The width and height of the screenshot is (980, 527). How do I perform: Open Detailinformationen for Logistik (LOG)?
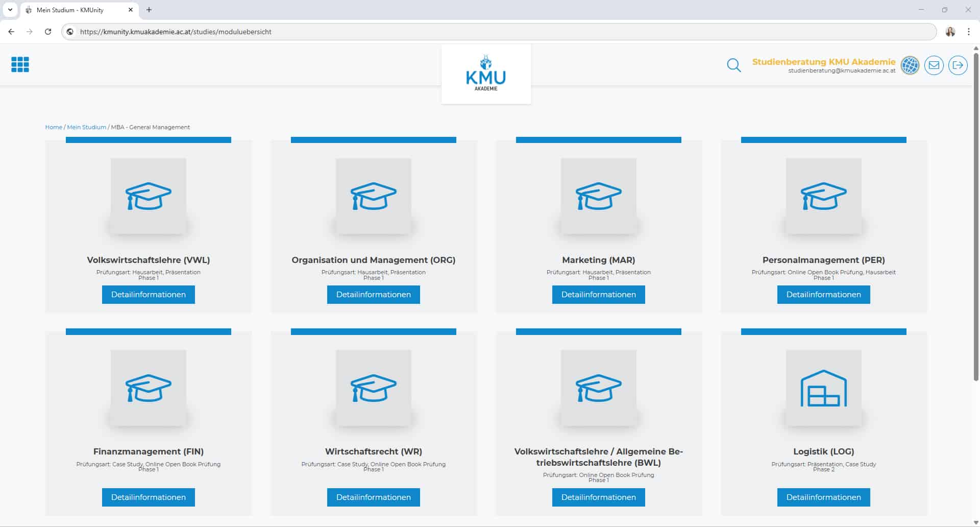tap(824, 497)
